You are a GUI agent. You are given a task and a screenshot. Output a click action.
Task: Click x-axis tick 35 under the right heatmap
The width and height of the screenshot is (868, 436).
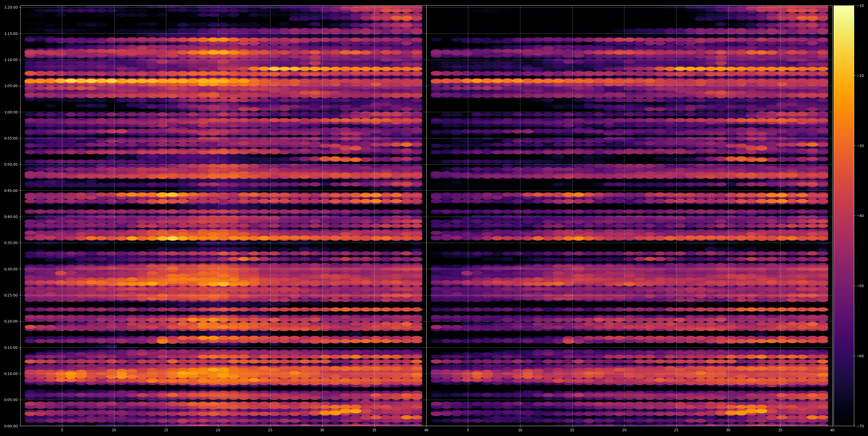pyautogui.click(x=780, y=430)
